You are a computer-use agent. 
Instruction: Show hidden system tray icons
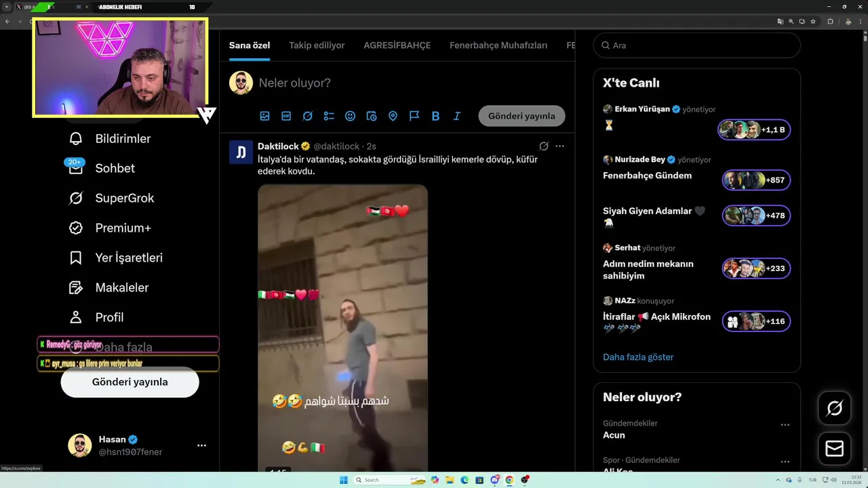[x=779, y=480]
